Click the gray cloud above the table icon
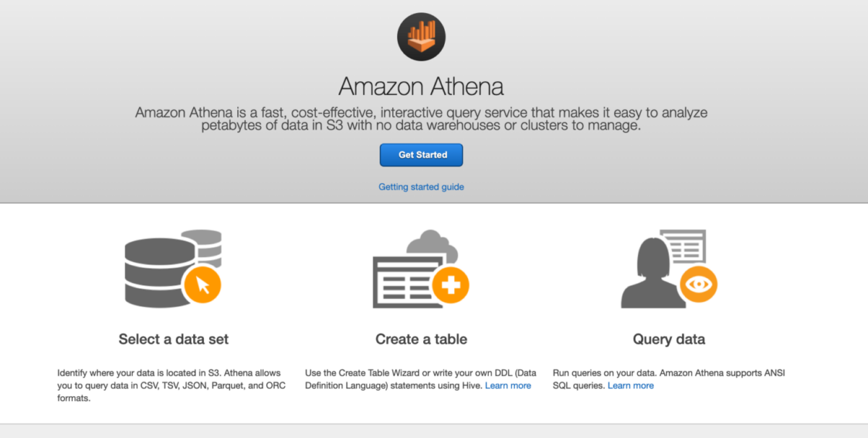The height and width of the screenshot is (438, 868). coord(434,243)
